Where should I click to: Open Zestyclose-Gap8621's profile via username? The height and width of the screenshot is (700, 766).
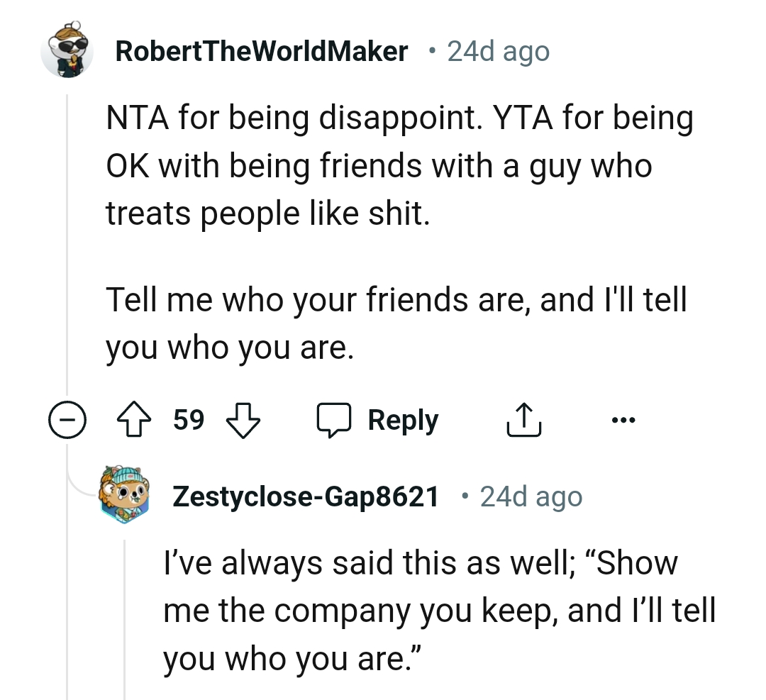pyautogui.click(x=305, y=496)
